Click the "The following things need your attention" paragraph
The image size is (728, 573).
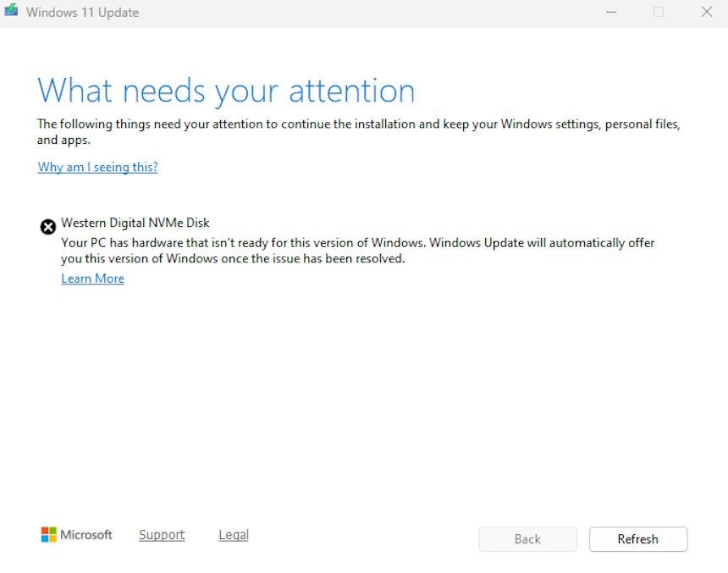[358, 132]
